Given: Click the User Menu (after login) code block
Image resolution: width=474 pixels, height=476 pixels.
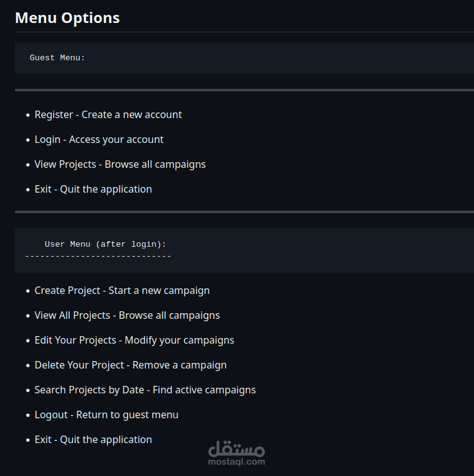Looking at the screenshot, I should pos(244,250).
